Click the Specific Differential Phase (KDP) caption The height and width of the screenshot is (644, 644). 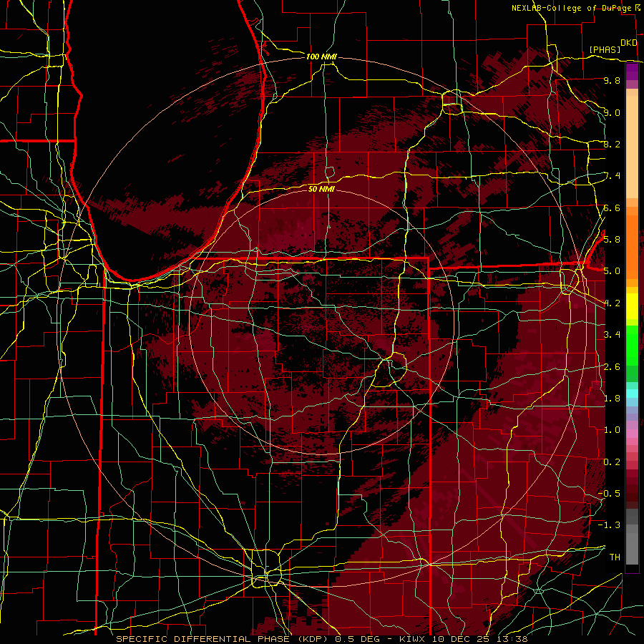(223, 639)
